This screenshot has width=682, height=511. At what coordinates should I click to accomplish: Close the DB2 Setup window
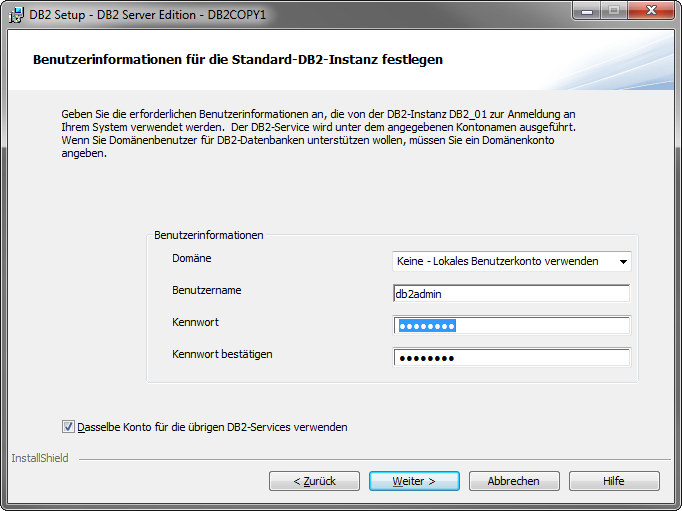(651, 10)
